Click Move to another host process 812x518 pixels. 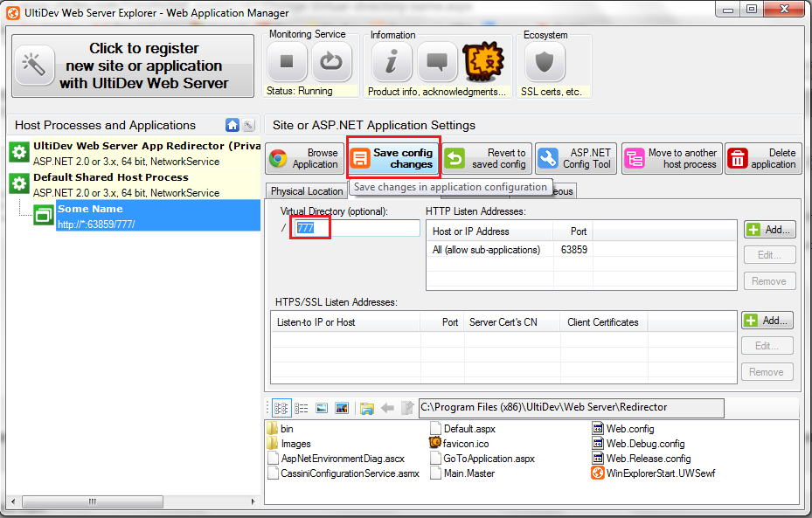pos(671,158)
